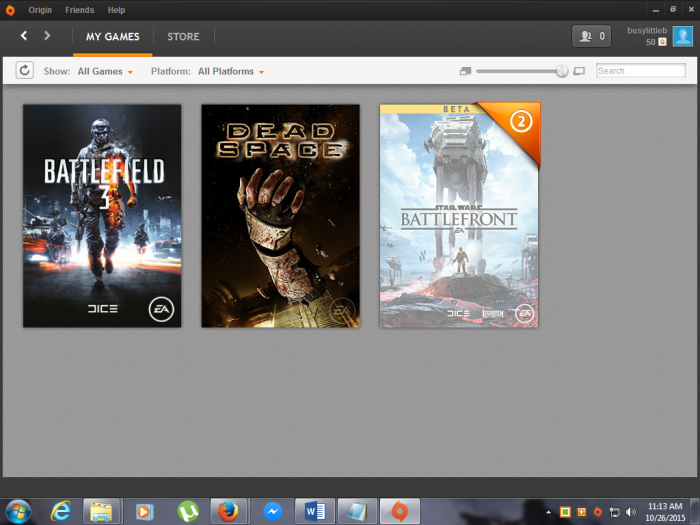
Task: Open the clock showing 11:13 AM
Action: point(665,512)
